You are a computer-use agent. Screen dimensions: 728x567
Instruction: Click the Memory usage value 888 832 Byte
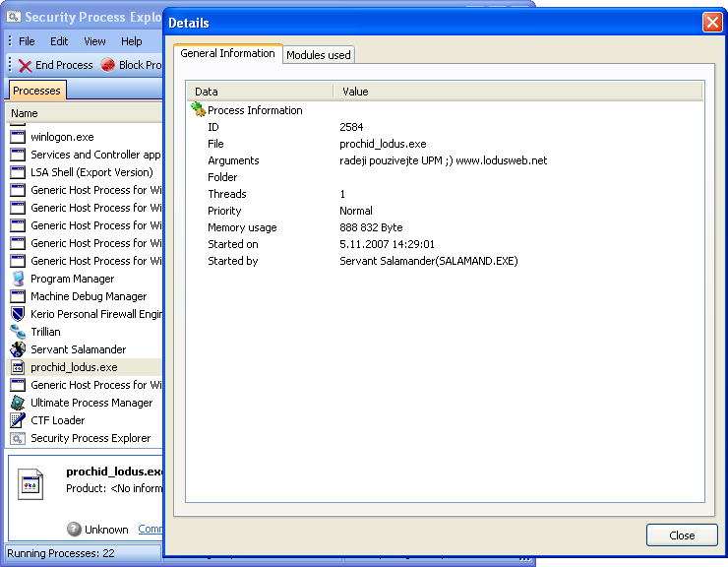[371, 227]
